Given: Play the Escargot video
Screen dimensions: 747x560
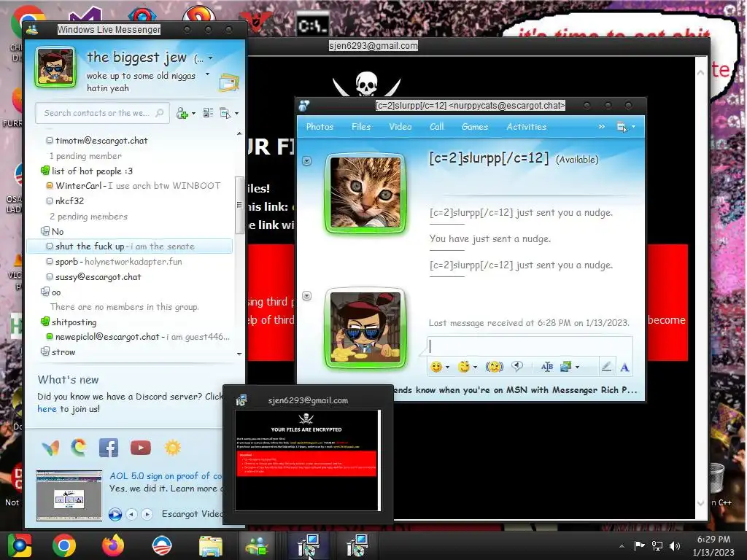Looking at the screenshot, I should tap(115, 514).
